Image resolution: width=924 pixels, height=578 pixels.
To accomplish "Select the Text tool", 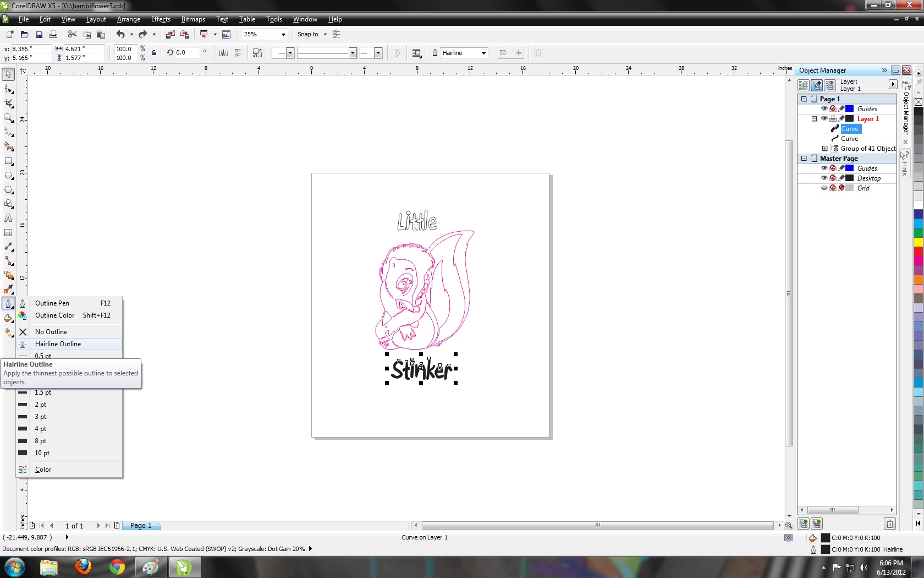I will 8,218.
